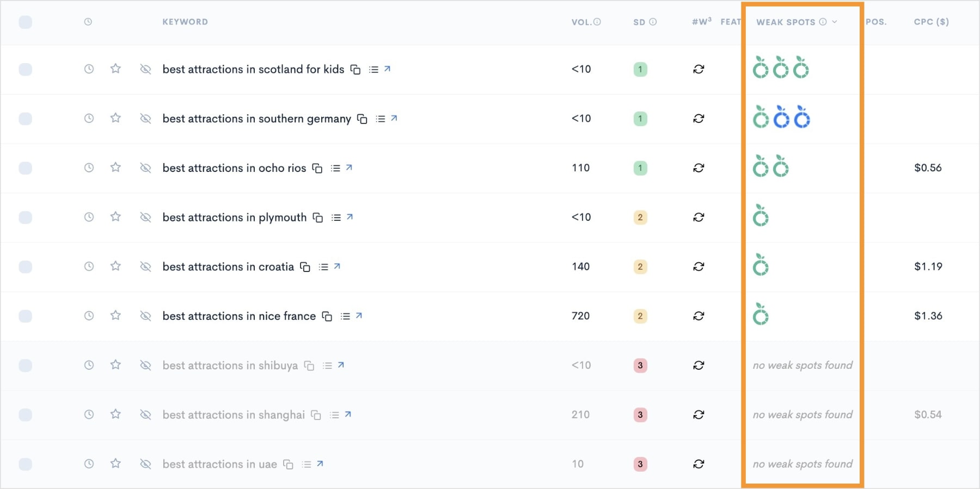Open history clock for 'croatia' keyword
Viewport: 980px width, 489px height.
pos(89,267)
